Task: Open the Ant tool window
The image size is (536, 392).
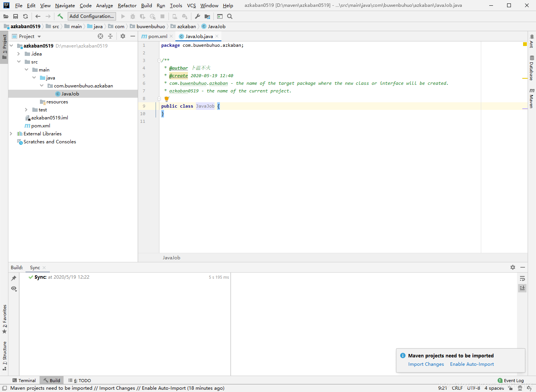Action: coord(531,41)
